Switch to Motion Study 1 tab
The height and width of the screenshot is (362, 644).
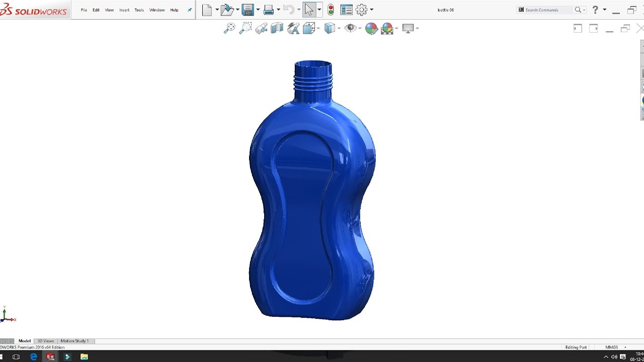pos(74,341)
